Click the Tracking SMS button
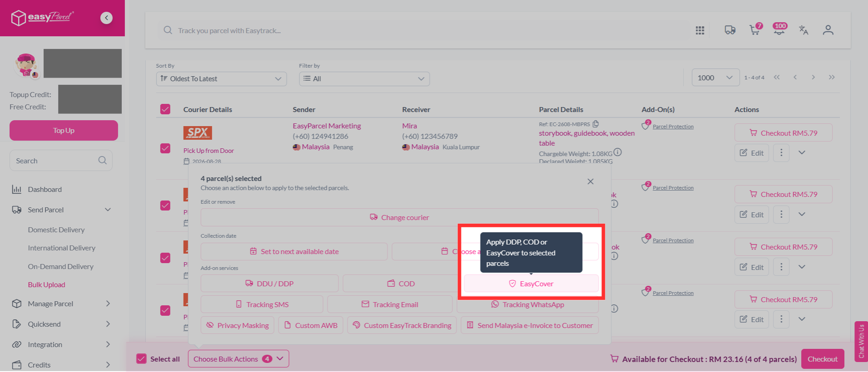 pos(262,304)
